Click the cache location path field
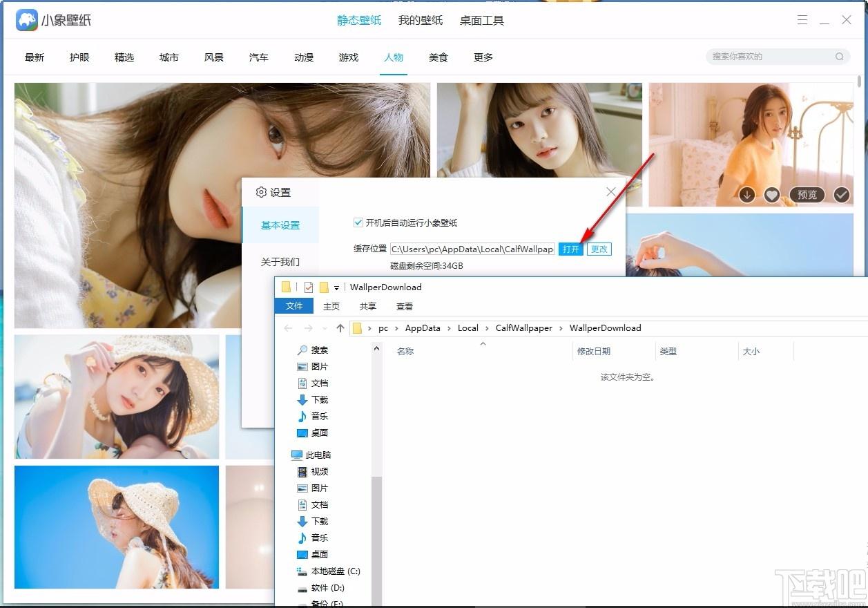This screenshot has height=608, width=868. coord(472,249)
